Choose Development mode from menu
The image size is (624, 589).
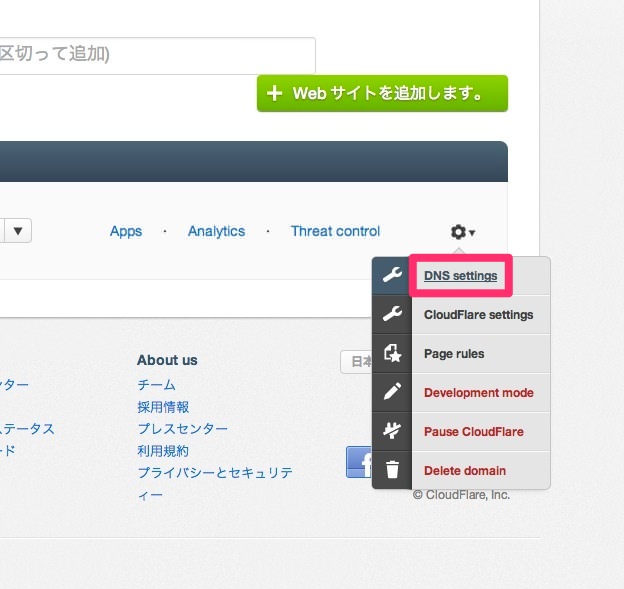tap(479, 393)
